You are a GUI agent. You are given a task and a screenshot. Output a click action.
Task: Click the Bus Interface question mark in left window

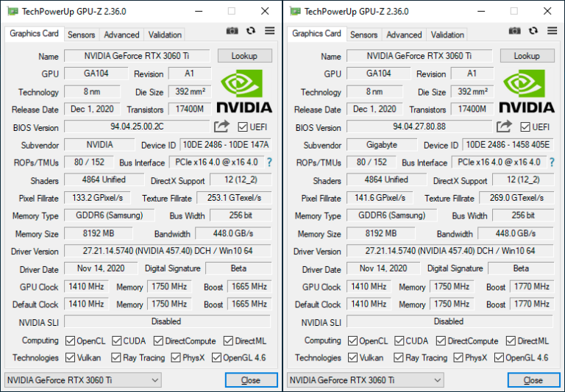coord(269,163)
